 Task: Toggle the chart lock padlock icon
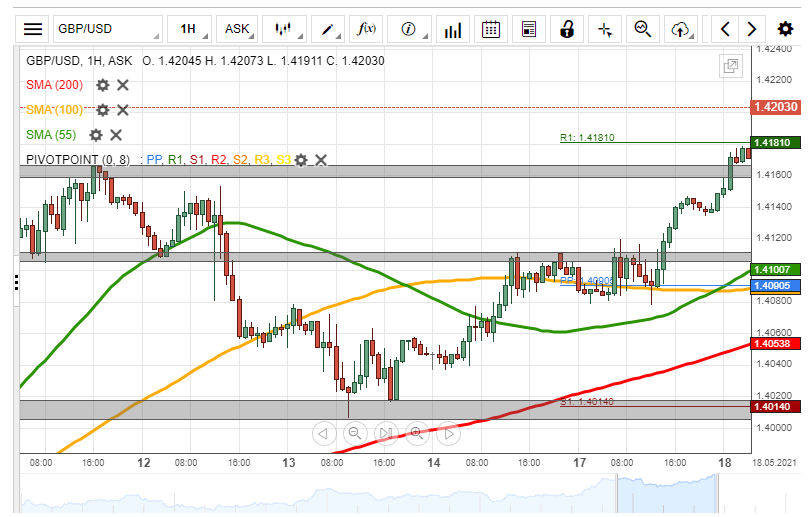click(567, 29)
